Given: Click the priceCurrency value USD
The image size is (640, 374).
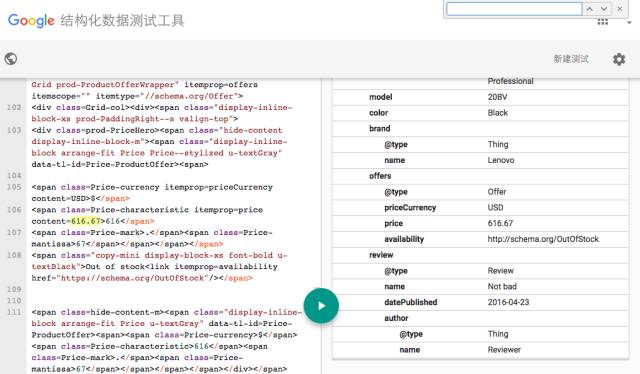Looking at the screenshot, I should coord(496,207).
